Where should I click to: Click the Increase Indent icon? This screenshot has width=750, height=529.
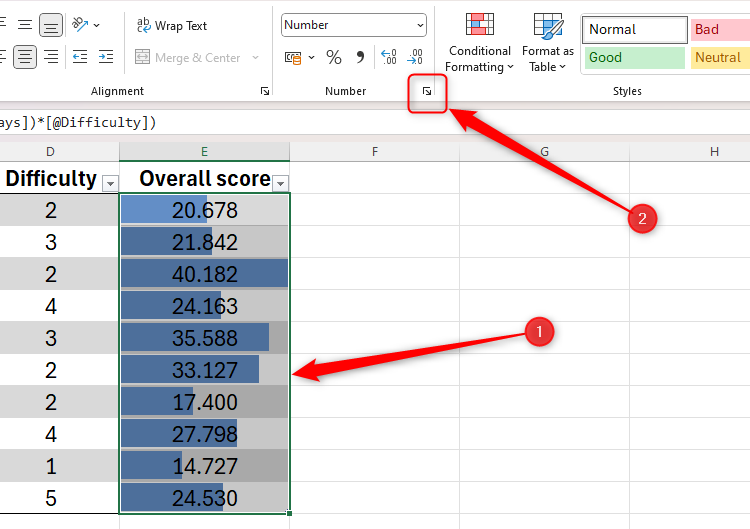105,57
